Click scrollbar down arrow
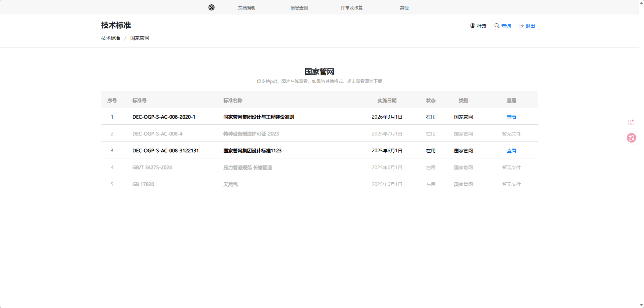644x308 pixels. pyautogui.click(x=641, y=305)
